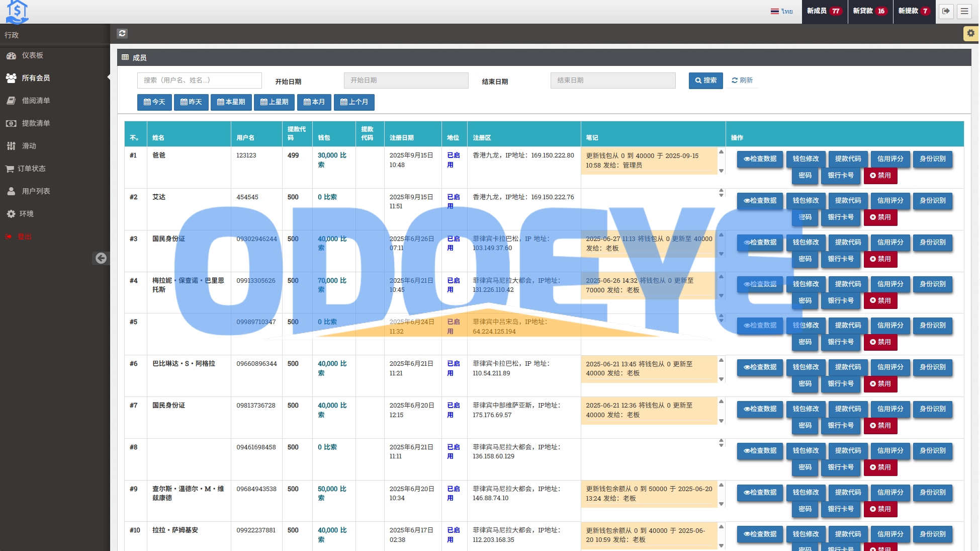Click 检查数据 eye button for member #2
Screen dimensions: 980x551
point(760,201)
